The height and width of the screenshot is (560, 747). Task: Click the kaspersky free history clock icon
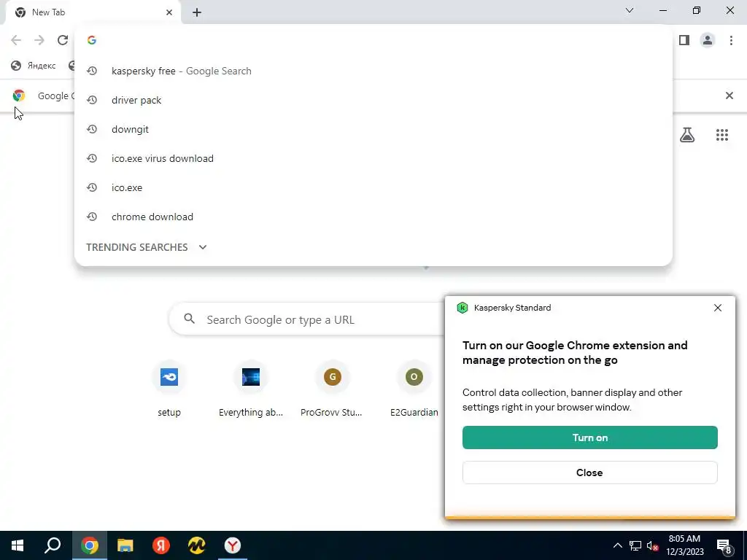pos(92,71)
